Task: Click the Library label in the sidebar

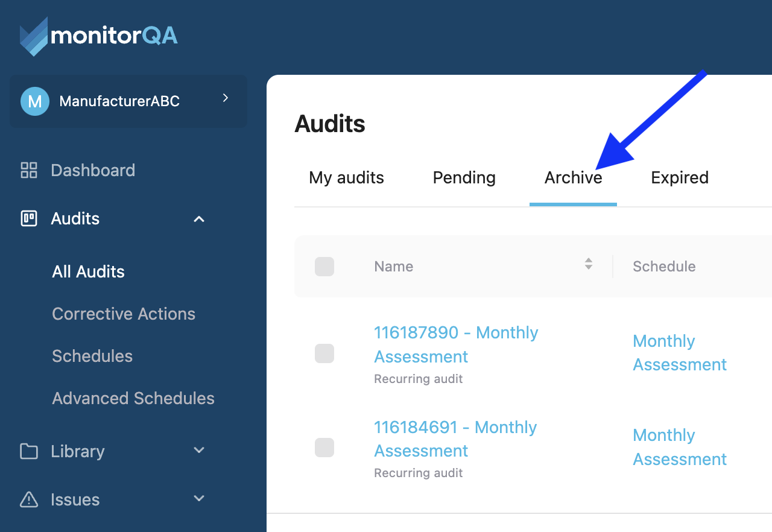Action: point(78,451)
